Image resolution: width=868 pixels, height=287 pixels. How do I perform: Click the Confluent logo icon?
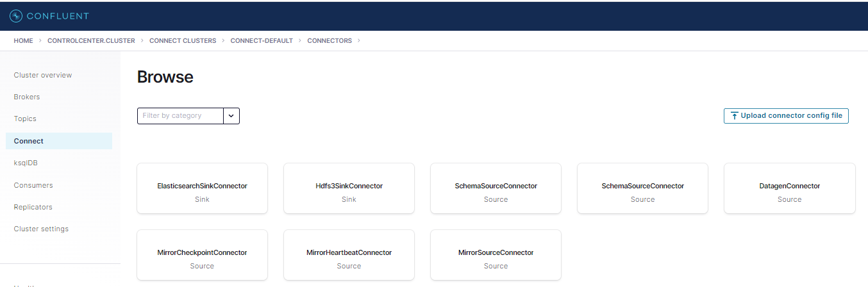16,15
